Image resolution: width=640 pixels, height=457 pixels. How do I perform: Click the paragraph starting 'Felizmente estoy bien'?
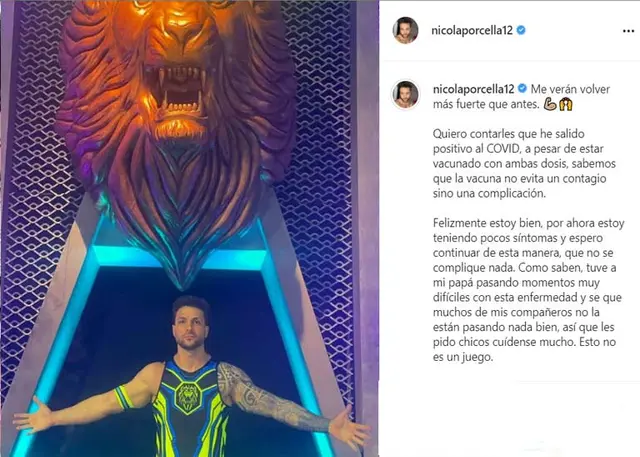pos(529,290)
